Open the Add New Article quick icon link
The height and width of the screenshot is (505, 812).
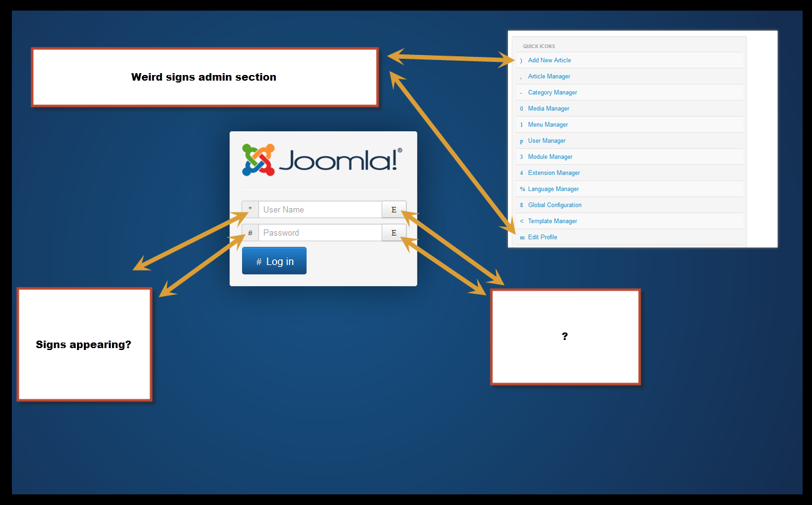click(x=549, y=60)
